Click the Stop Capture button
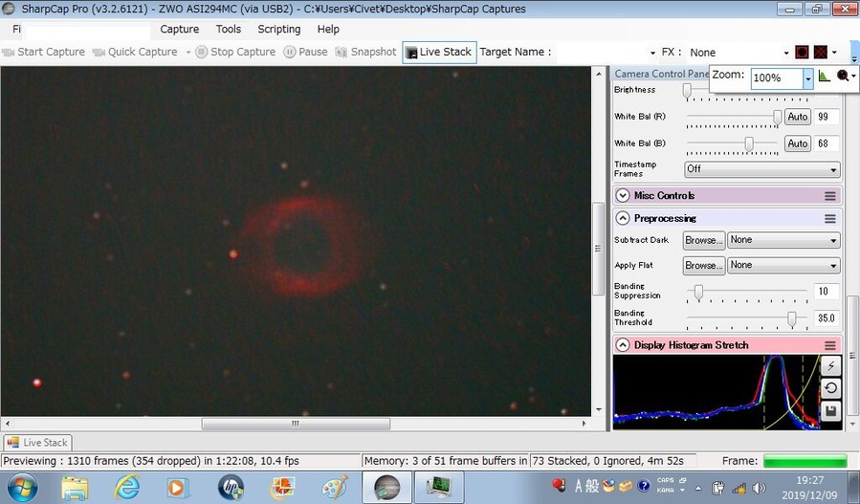The width and height of the screenshot is (860, 504). click(236, 52)
